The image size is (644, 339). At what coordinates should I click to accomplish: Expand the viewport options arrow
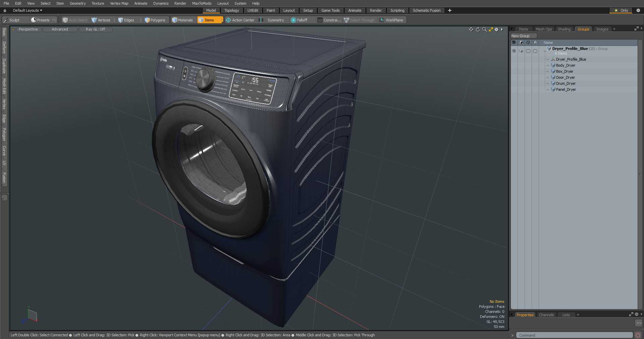502,29
